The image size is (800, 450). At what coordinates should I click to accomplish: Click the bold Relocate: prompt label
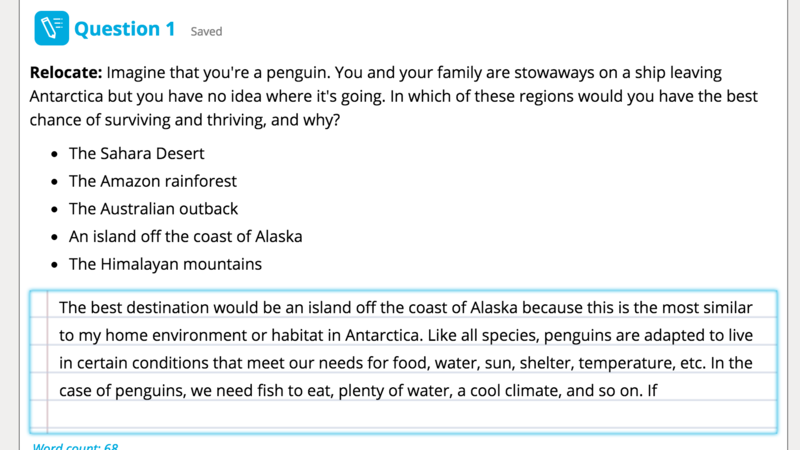pos(66,72)
